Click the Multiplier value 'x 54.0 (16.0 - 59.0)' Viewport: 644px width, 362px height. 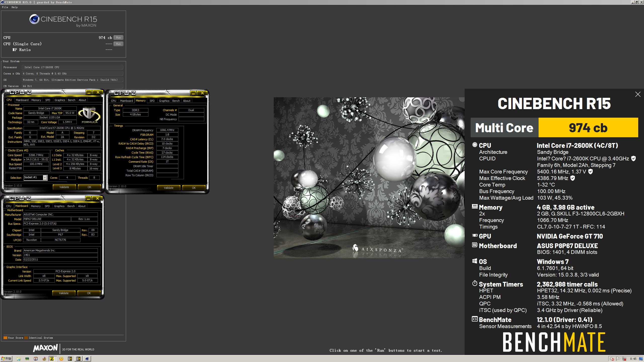36,160
